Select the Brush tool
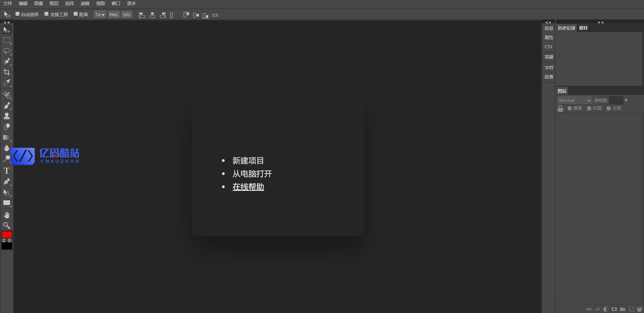 coord(7,106)
